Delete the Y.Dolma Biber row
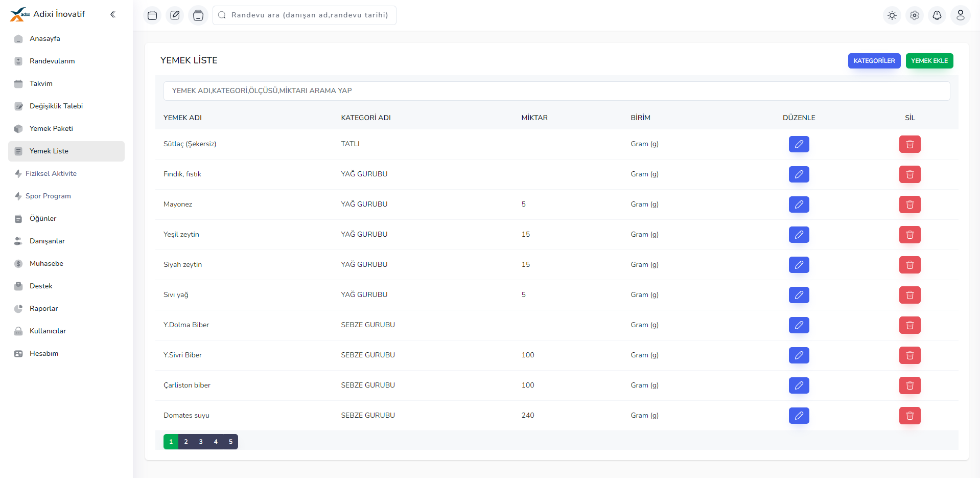Screen dimensions: 980x478 point(910,325)
